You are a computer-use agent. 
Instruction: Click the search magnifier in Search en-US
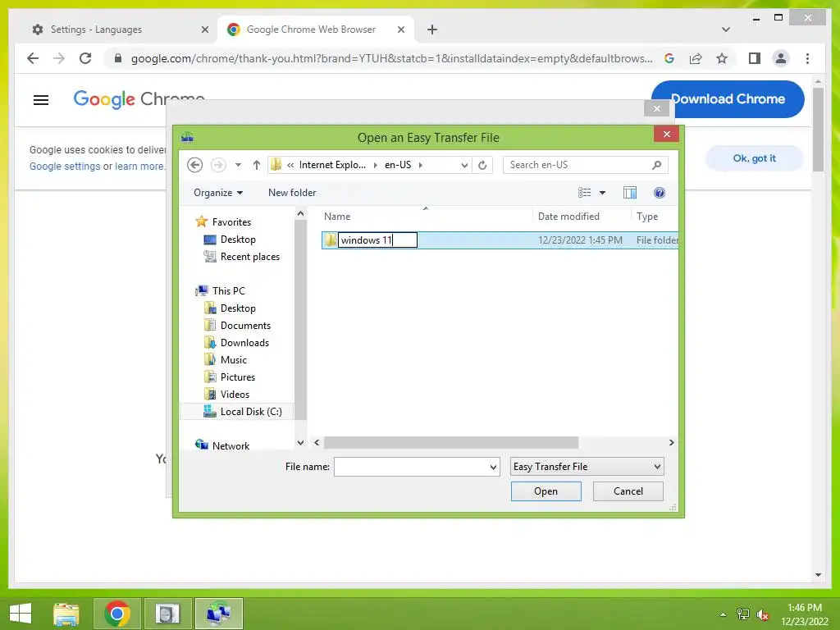[657, 165]
